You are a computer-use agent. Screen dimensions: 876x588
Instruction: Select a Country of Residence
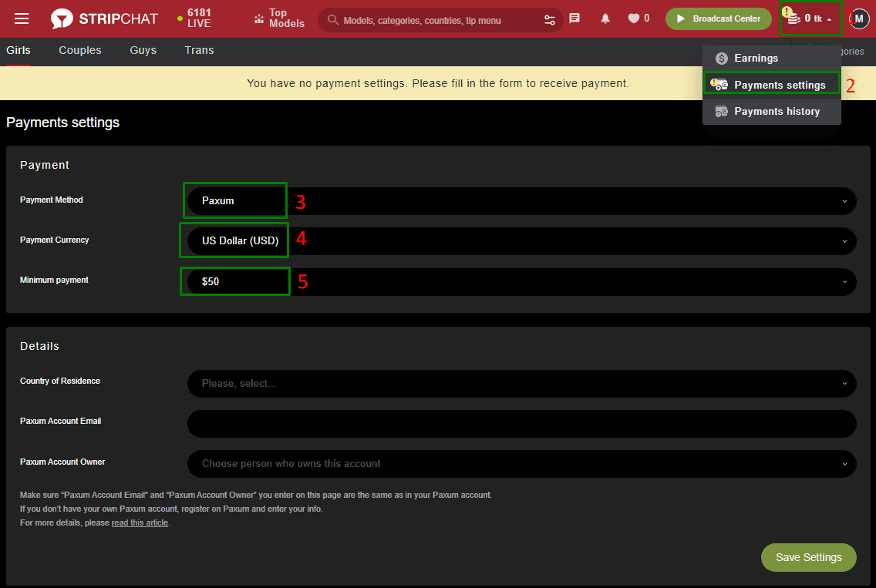point(521,383)
